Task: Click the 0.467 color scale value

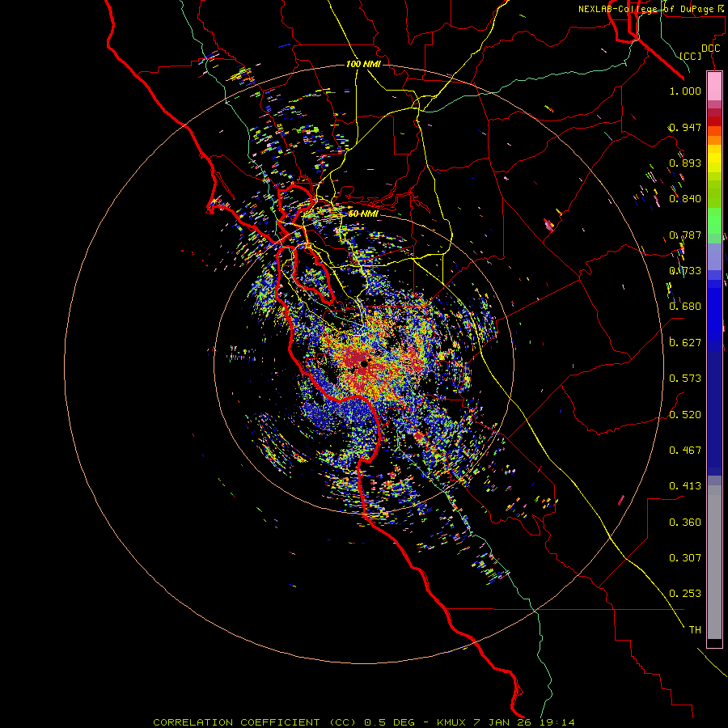Action: [685, 451]
